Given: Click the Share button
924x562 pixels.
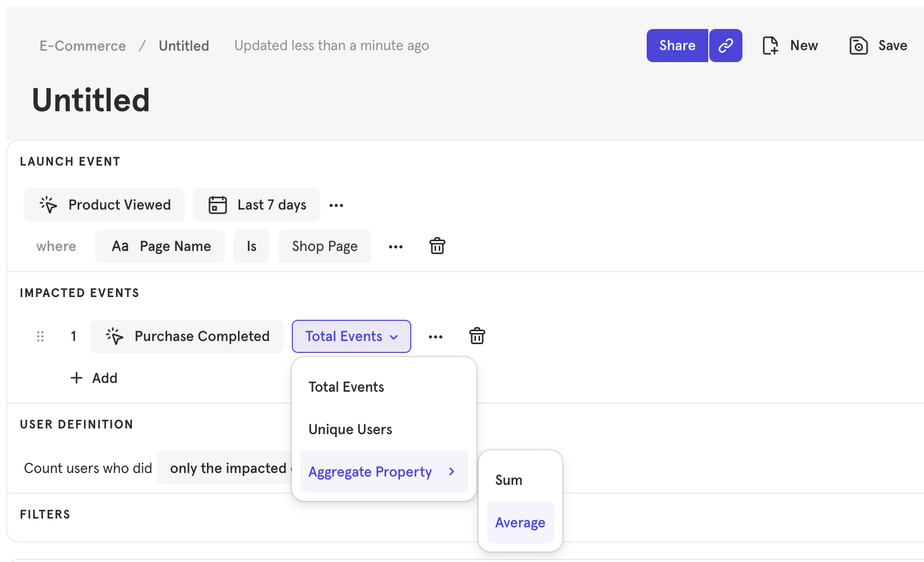Looking at the screenshot, I should [677, 46].
